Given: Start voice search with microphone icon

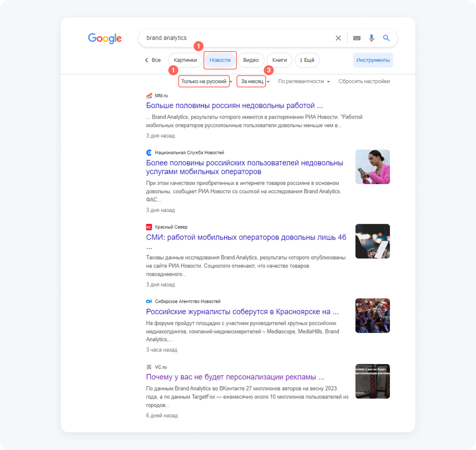Looking at the screenshot, I should (x=371, y=38).
